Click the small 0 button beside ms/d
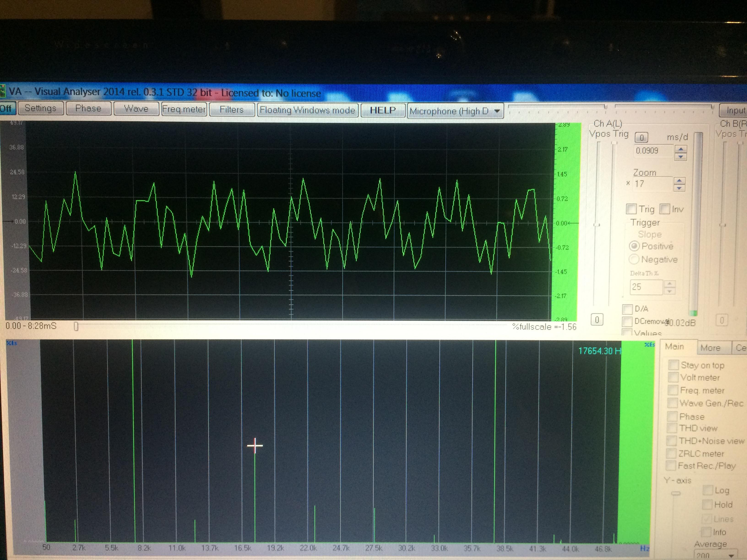The height and width of the screenshot is (560, 747). point(641,137)
